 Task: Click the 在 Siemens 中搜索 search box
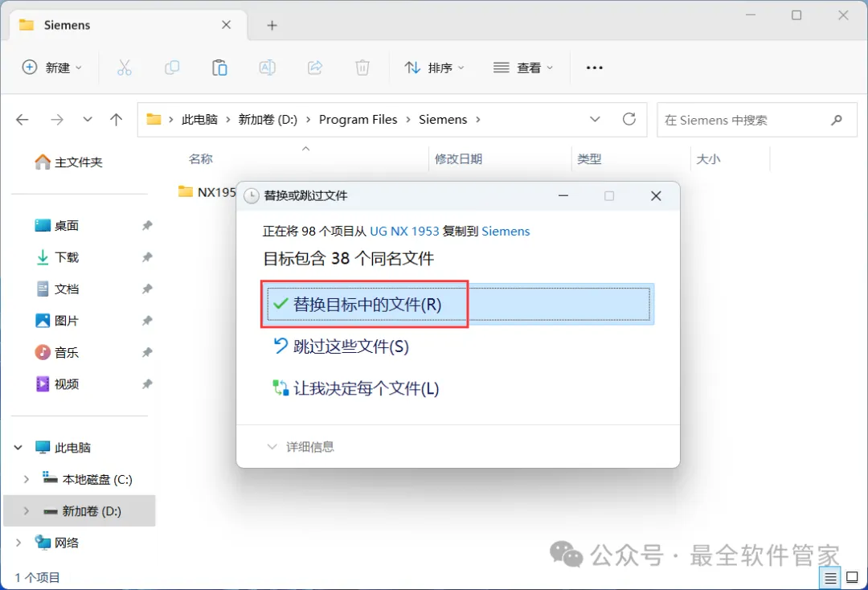(757, 120)
